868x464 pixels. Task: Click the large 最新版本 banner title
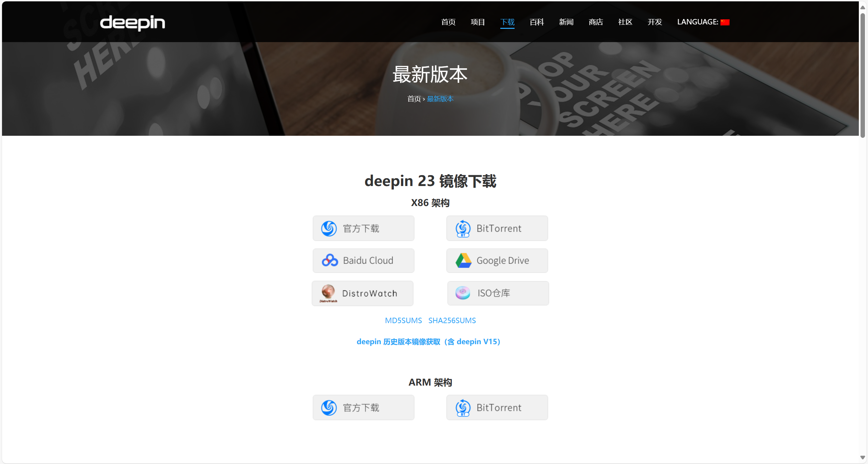point(430,75)
